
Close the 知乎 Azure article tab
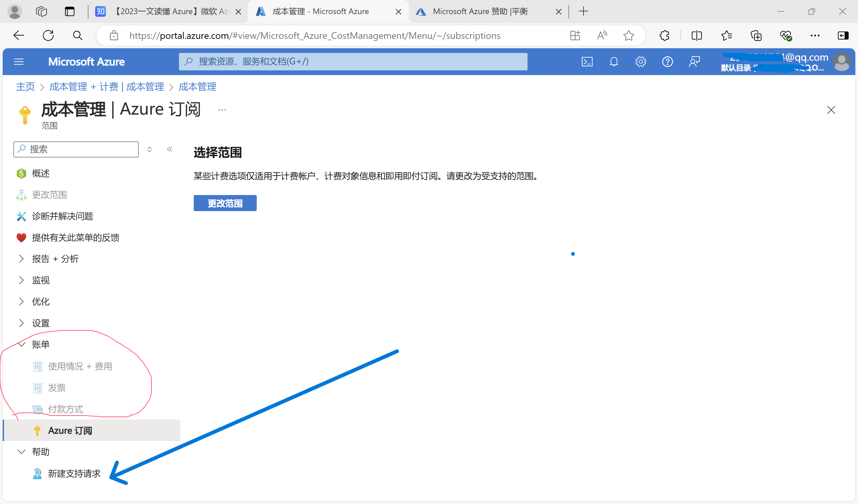click(238, 12)
